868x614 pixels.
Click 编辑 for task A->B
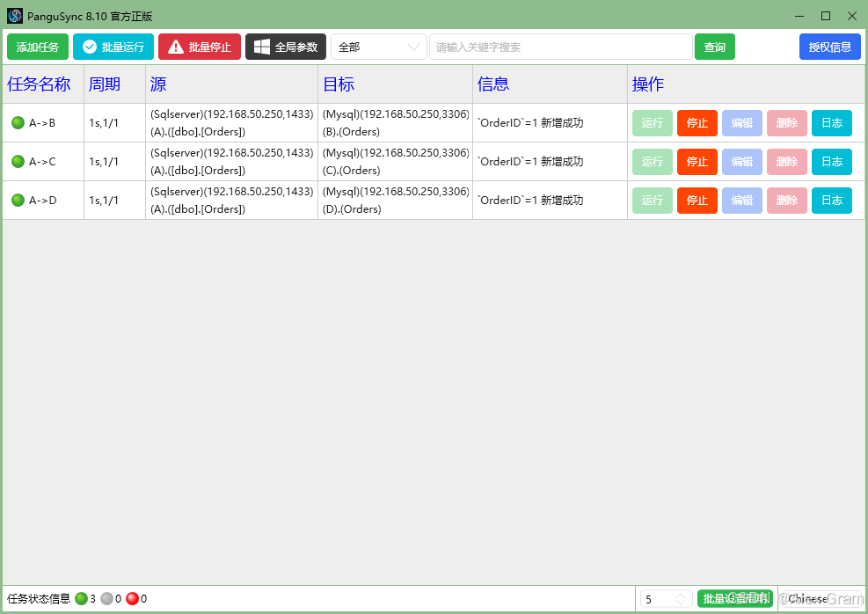coord(742,123)
